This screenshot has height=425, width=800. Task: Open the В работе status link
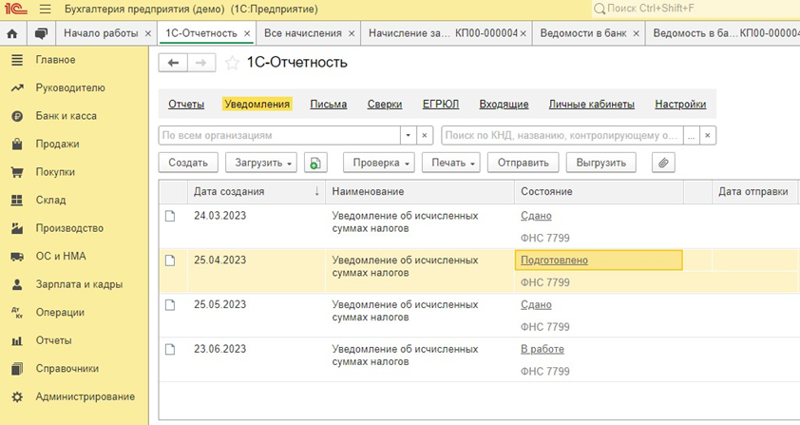[x=542, y=349]
